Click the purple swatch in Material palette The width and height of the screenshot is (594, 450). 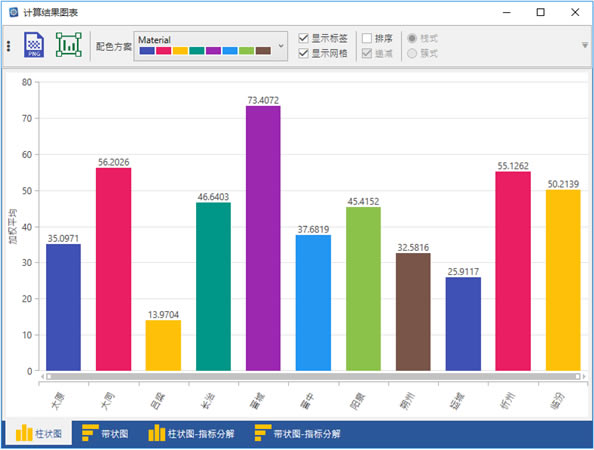(x=213, y=51)
